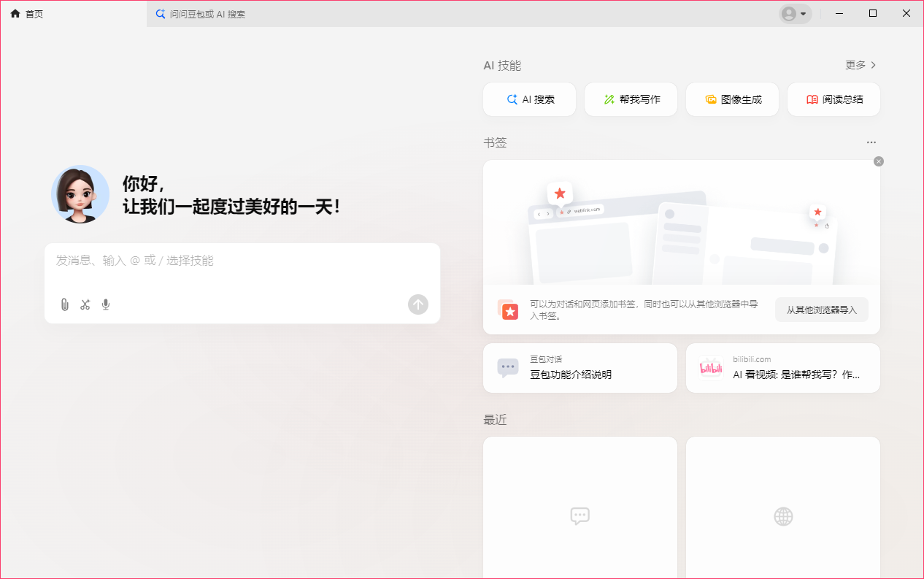The height and width of the screenshot is (579, 924).
Task: Attach a file using the paperclip icon
Action: tap(64, 304)
